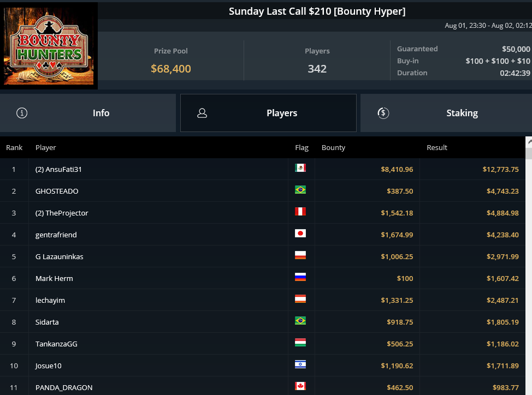Viewport: 532px width, 395px height.
Task: Sort by the Flag column header
Action: (302, 147)
